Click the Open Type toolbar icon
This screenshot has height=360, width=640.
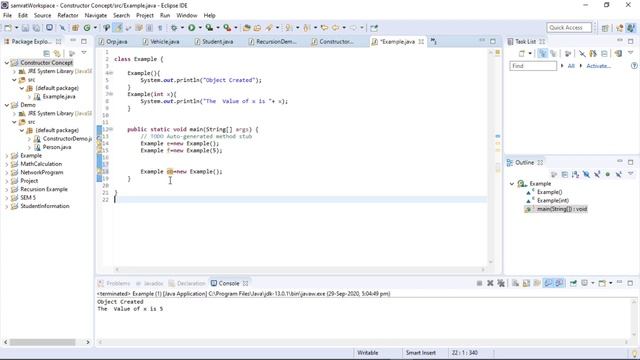point(247,28)
